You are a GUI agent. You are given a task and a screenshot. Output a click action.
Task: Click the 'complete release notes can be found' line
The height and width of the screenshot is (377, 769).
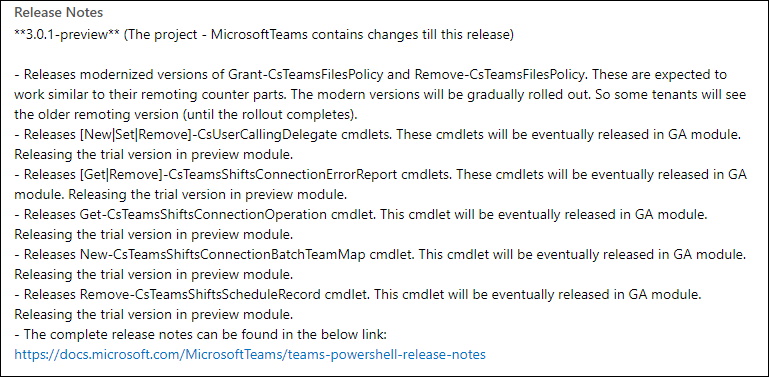201,334
